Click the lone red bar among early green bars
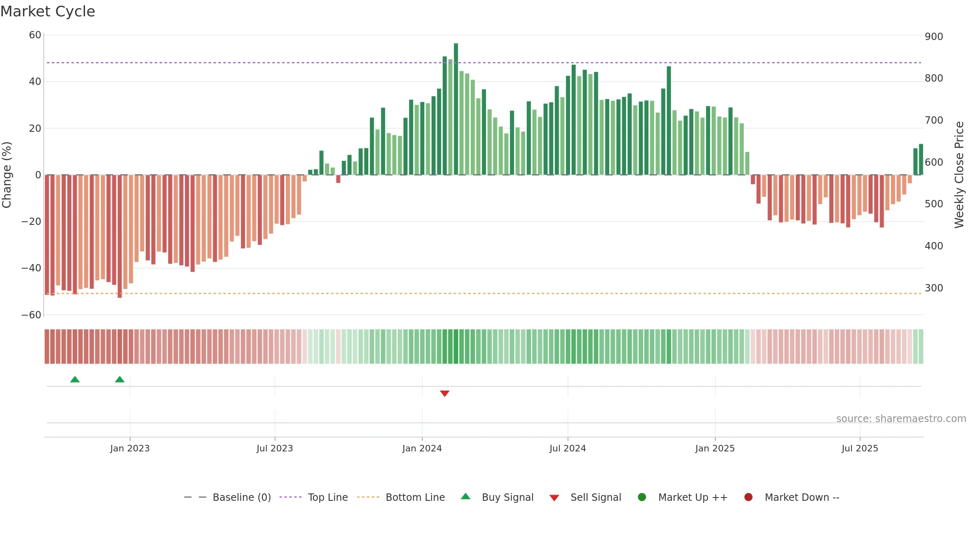This screenshot has height=551, width=980. pos(338,179)
